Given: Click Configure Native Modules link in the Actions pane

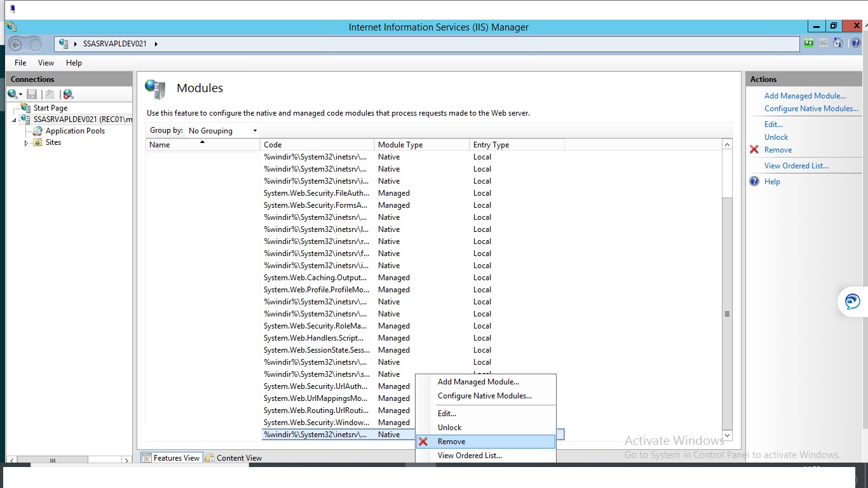Looking at the screenshot, I should [811, 109].
